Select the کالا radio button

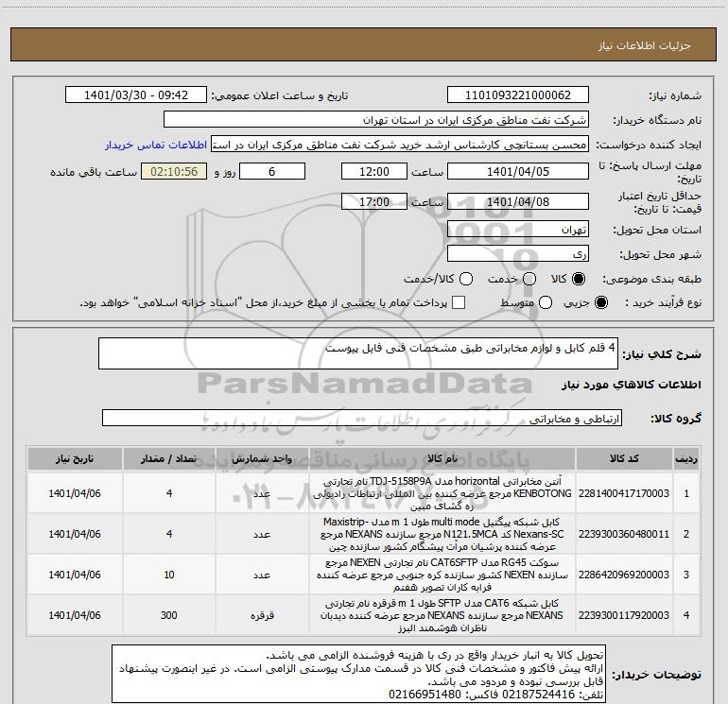[x=579, y=279]
